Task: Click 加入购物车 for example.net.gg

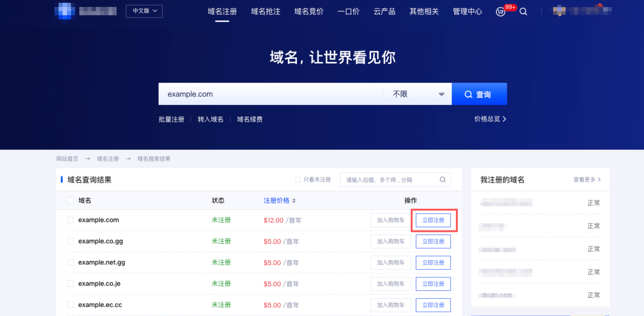Action: coord(390,262)
